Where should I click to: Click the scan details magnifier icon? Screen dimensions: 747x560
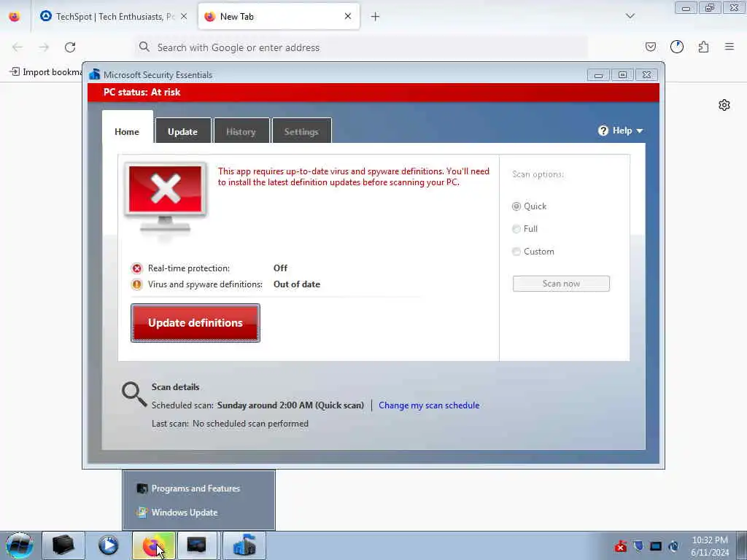coord(134,394)
